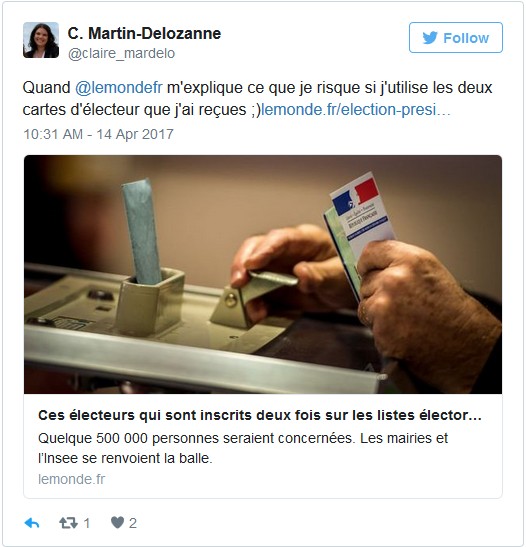Screen dimensions: 526x547
Task: Click the reply arrow icon
Action: [x=32, y=523]
